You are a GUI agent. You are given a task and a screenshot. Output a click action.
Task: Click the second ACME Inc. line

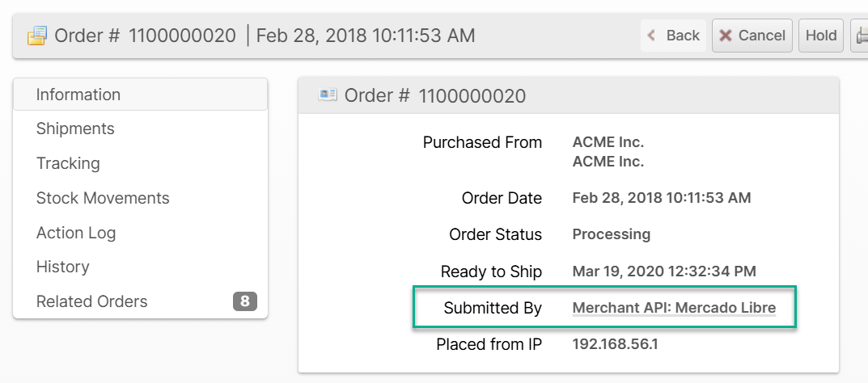point(608,162)
